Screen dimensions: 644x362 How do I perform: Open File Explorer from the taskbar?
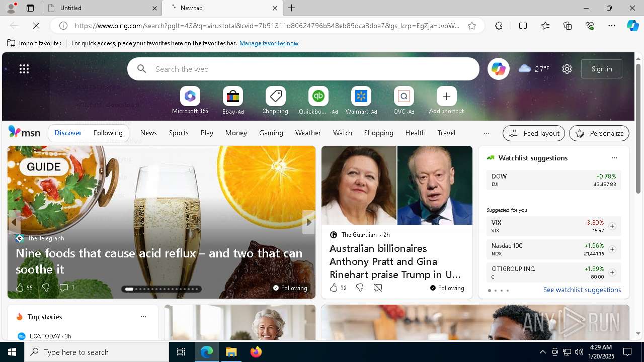pos(231,352)
